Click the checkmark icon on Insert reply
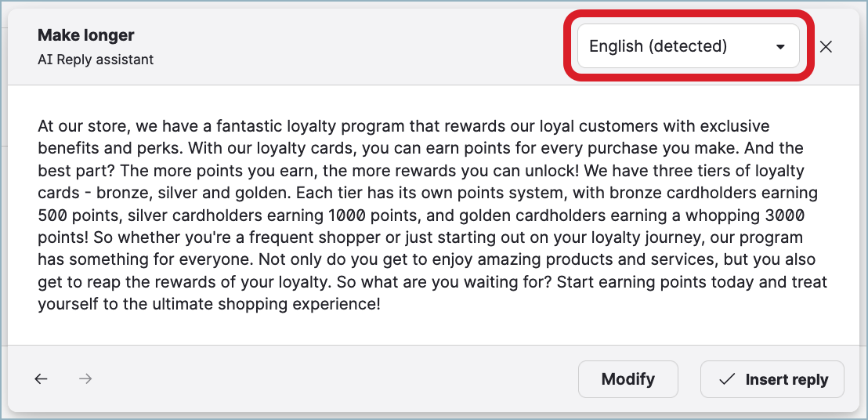Screen dimensions: 868x420 click(727, 379)
